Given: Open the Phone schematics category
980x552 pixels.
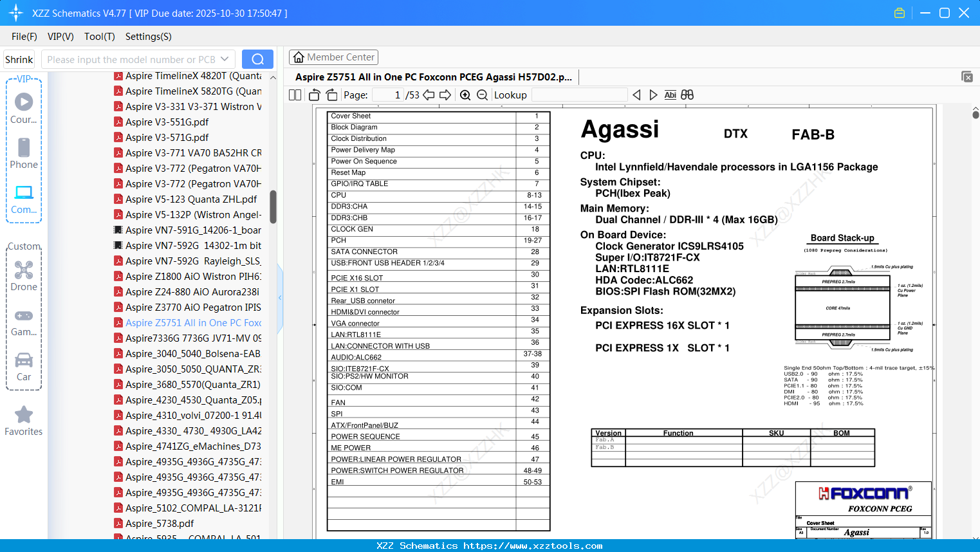Looking at the screenshot, I should (24, 153).
